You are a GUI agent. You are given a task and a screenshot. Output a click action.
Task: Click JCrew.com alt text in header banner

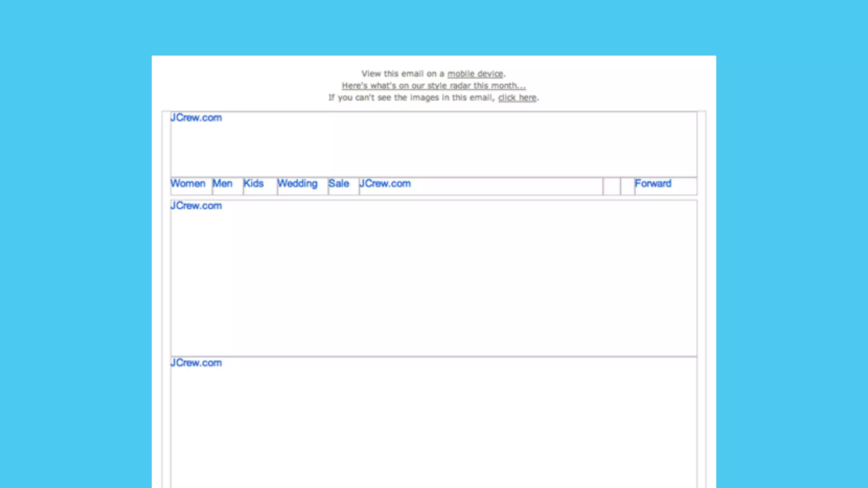click(196, 118)
